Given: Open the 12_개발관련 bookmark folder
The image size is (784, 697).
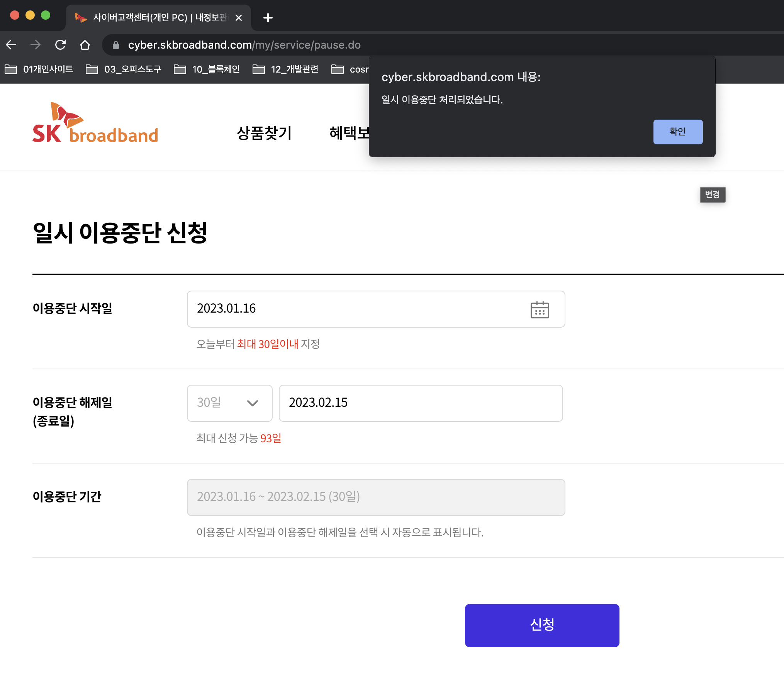Looking at the screenshot, I should pyautogui.click(x=286, y=69).
